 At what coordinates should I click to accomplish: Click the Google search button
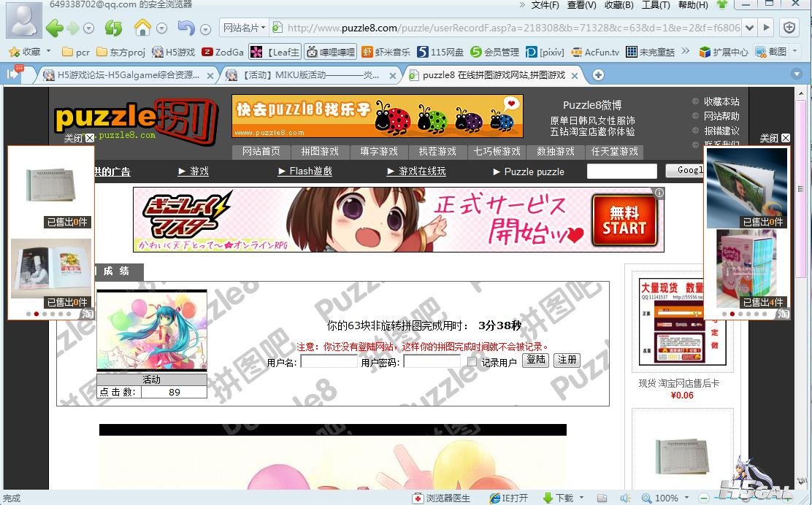coord(685,170)
